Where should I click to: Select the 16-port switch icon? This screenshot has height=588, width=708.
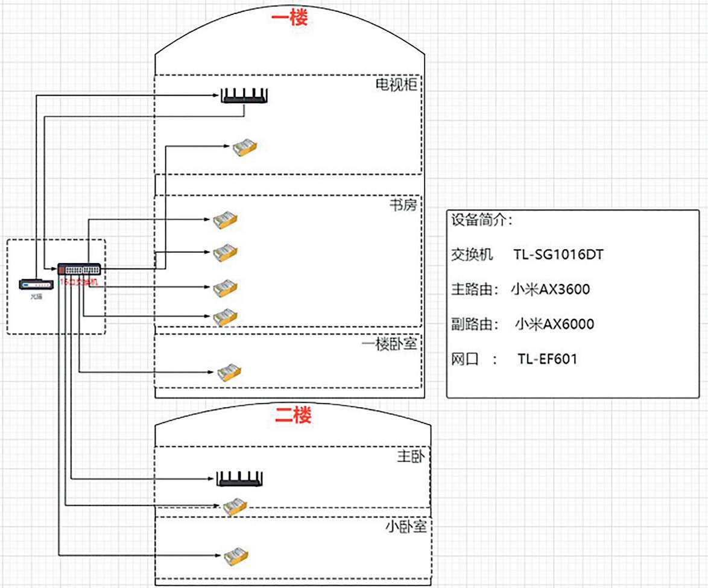point(80,270)
